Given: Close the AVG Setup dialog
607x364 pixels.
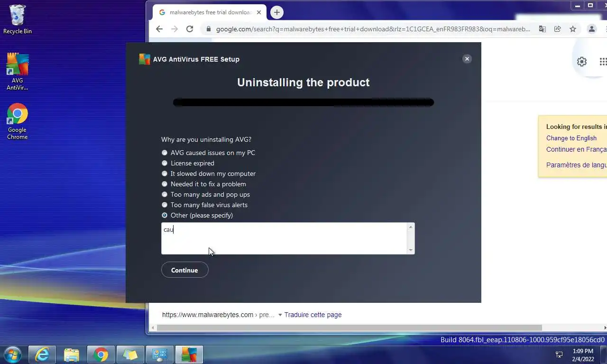Looking at the screenshot, I should (467, 59).
